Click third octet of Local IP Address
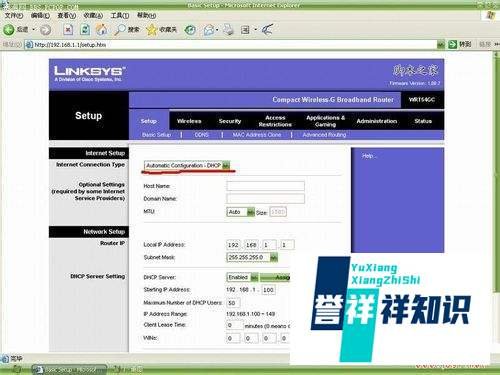 pos(269,245)
